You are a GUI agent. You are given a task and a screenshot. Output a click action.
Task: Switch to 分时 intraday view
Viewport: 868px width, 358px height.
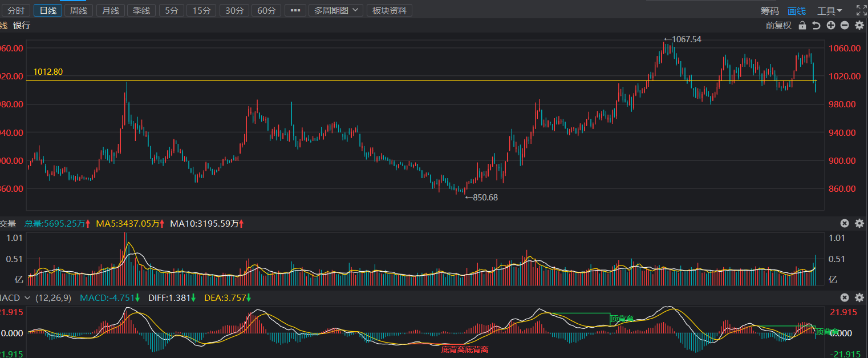tap(15, 10)
